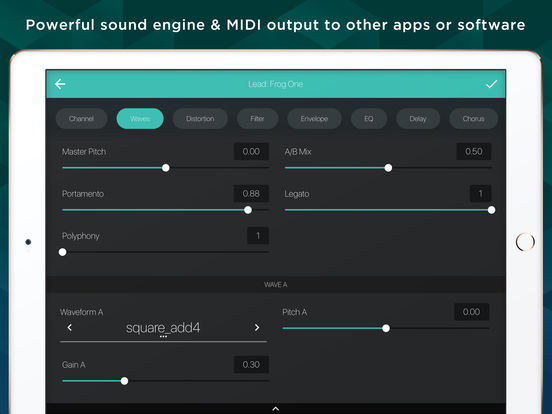Open the Envelope tab
552x414 pixels.
[314, 119]
